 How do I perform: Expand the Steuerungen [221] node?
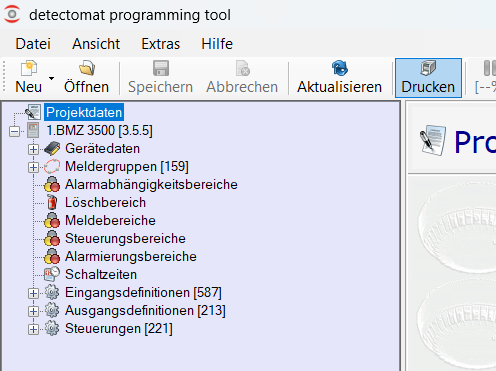33,329
